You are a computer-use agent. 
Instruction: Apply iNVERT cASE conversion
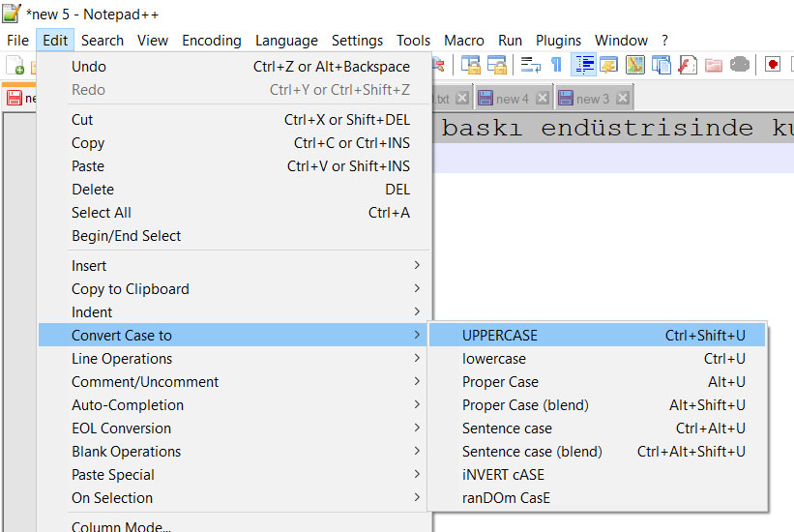pyautogui.click(x=598, y=475)
